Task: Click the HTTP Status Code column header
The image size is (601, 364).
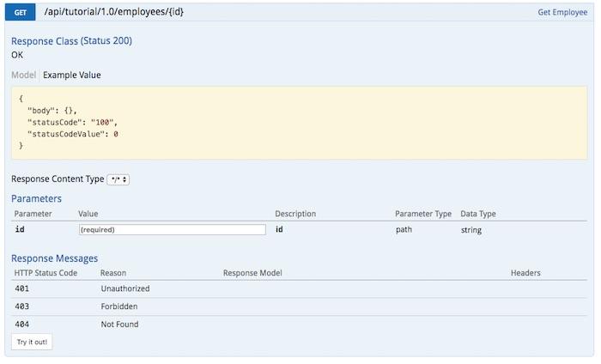Action: 46,273
